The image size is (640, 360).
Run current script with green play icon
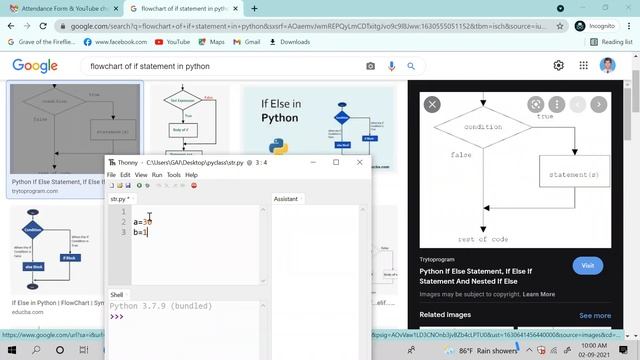tap(139, 185)
